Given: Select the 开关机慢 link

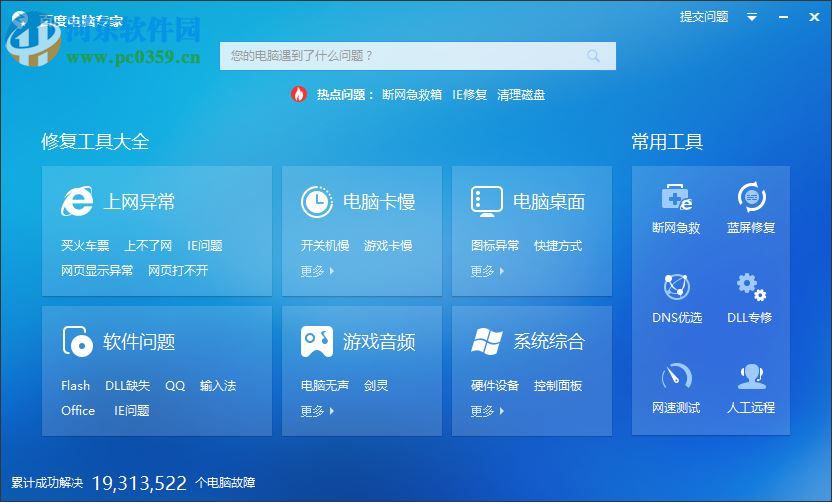Looking at the screenshot, I should 325,246.
